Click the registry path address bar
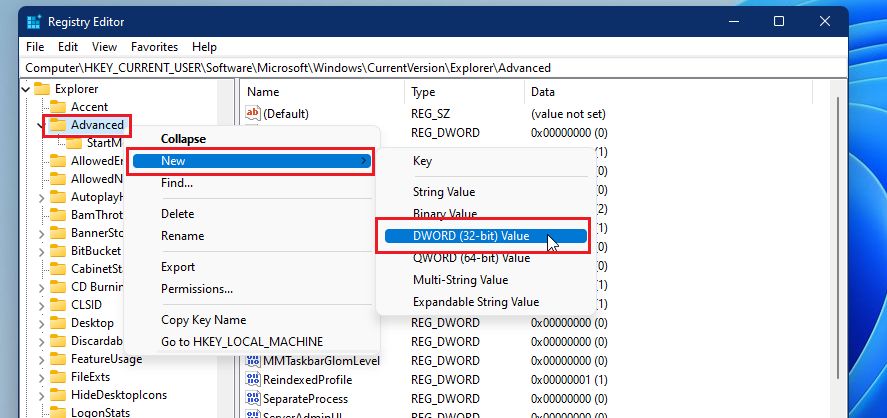The image size is (887, 418). (433, 68)
